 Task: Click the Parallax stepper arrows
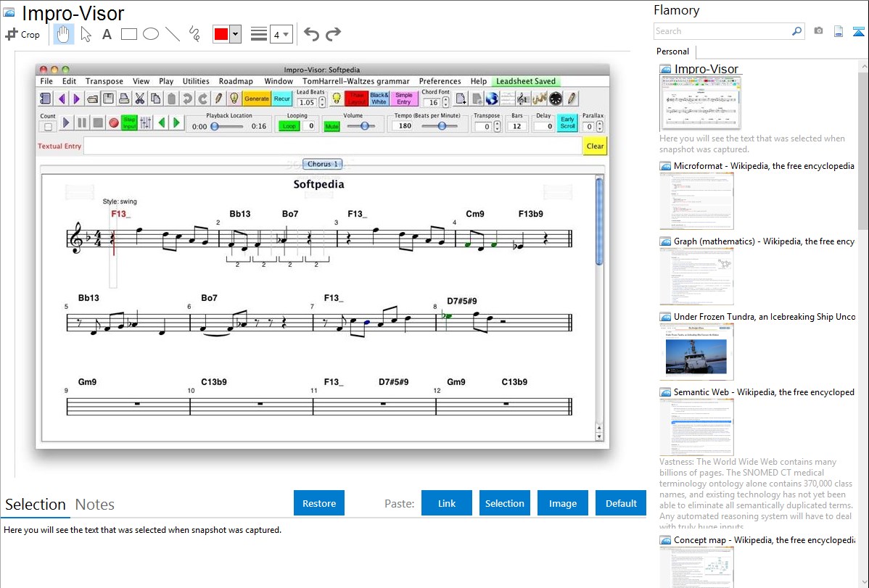coord(600,126)
